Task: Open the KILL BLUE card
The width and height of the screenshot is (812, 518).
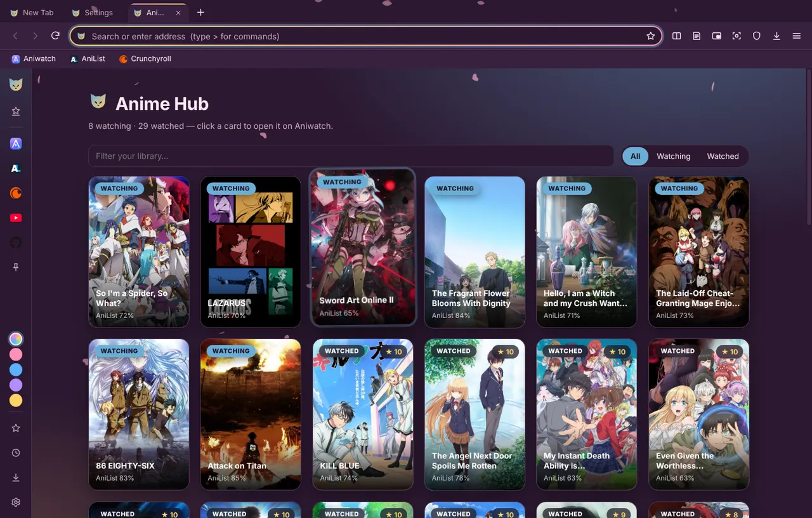Action: coord(363,415)
